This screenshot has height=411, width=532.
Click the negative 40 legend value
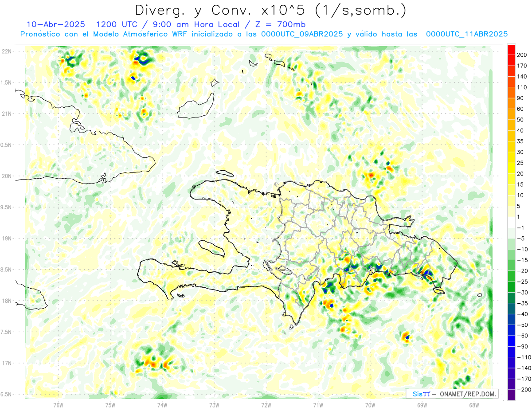point(522,314)
